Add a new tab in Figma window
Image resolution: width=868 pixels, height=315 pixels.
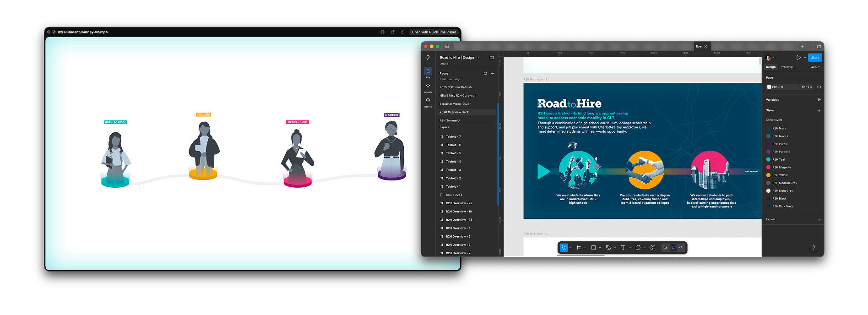pos(802,46)
